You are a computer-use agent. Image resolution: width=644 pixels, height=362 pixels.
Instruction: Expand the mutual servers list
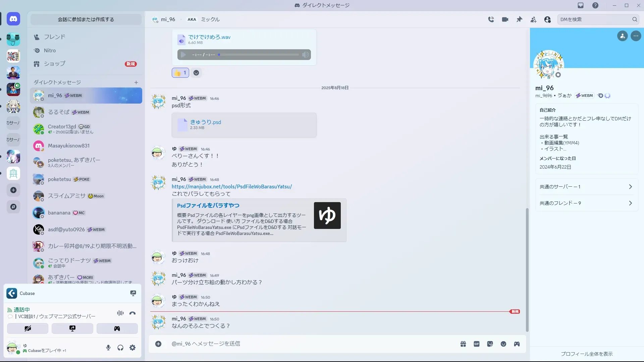586,187
